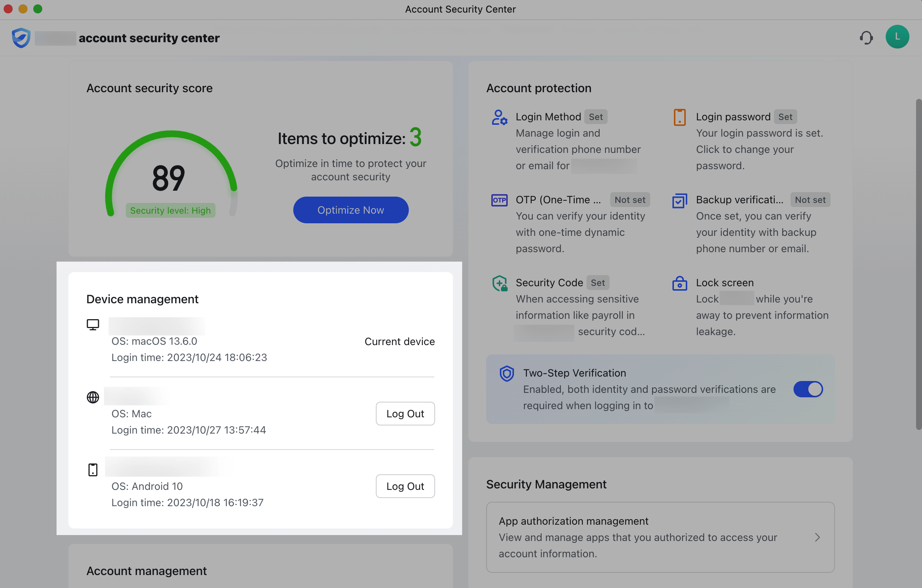Click the Two-Step Verification shield icon
Viewport: 922px width, 588px height.
coord(507,374)
